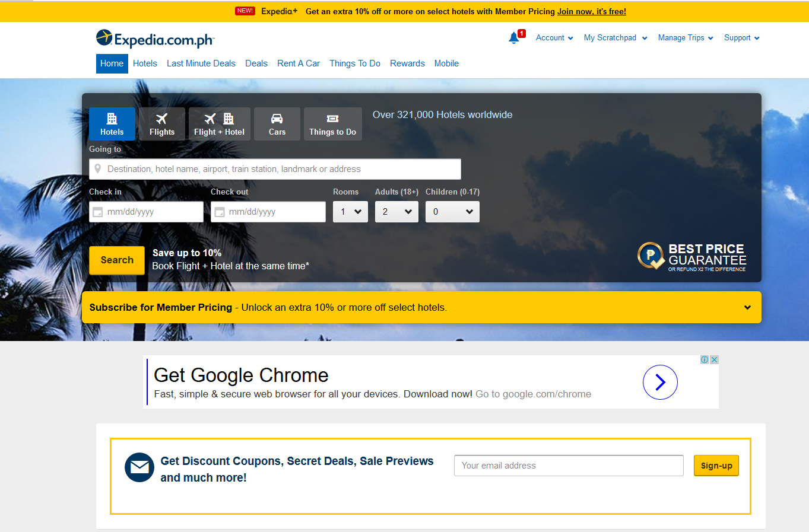Click the 'Join now, it's free!' link
The image size is (809, 532).
592,11
